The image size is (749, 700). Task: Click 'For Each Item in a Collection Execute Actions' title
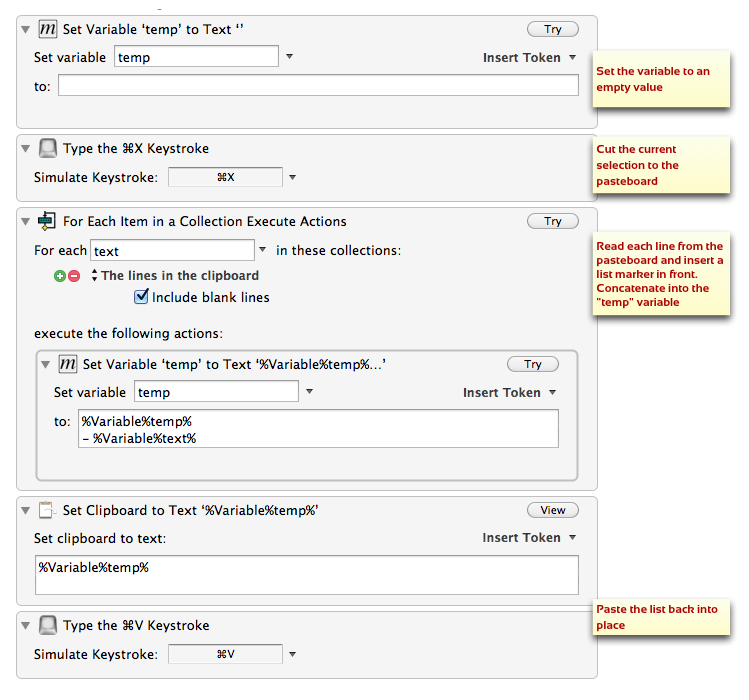(x=205, y=221)
